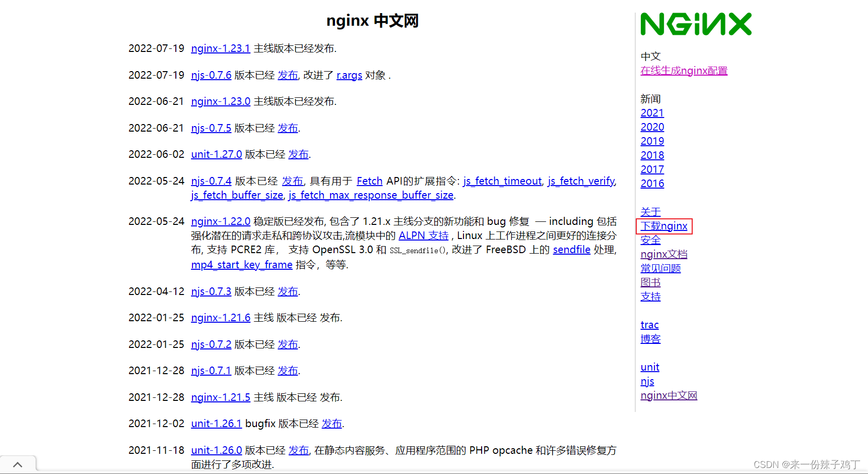This screenshot has width=868, height=474.
Task: Open the 2018 news archive
Action: (652, 155)
